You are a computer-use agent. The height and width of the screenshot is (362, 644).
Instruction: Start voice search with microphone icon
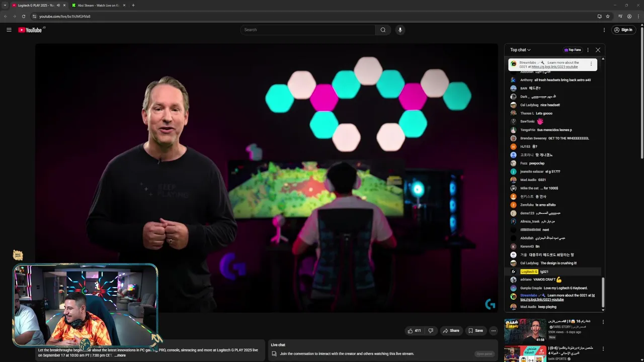[400, 30]
